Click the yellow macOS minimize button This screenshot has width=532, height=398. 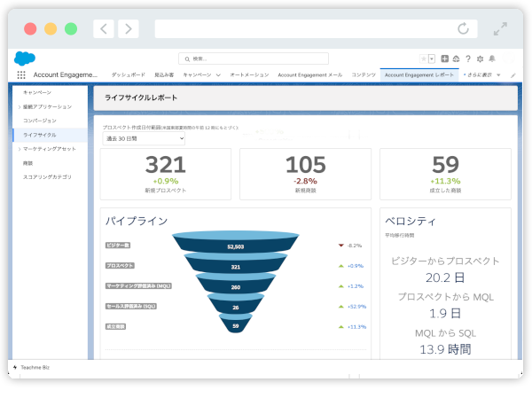tap(51, 29)
